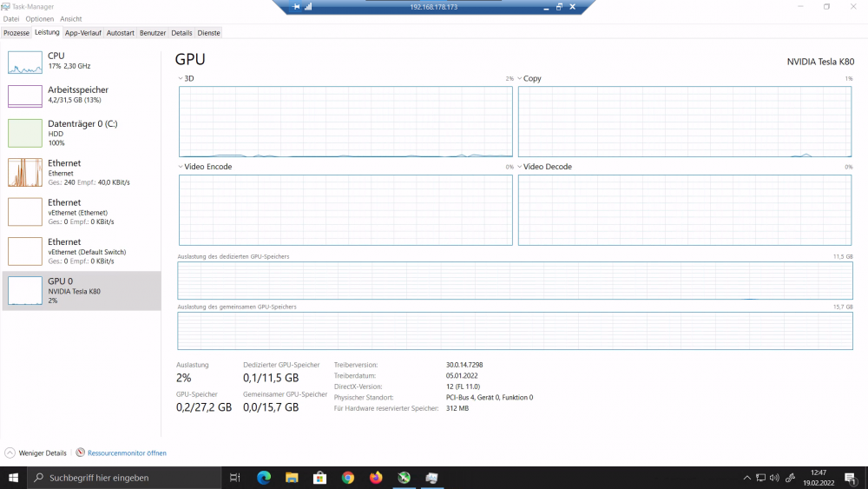Switch to the Prozesse tab
This screenshot has height=489, width=868.
coord(16,33)
